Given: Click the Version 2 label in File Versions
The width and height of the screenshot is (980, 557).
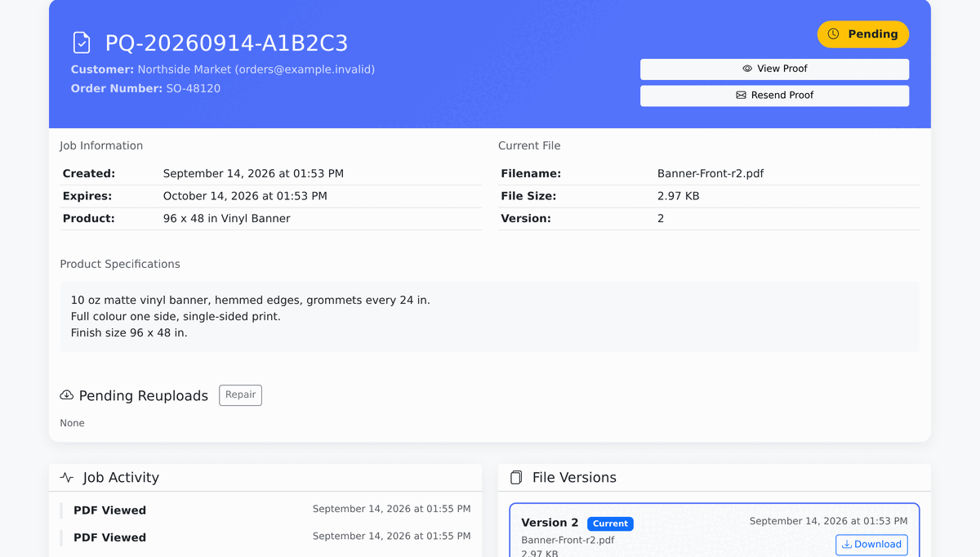Looking at the screenshot, I should pyautogui.click(x=550, y=523).
